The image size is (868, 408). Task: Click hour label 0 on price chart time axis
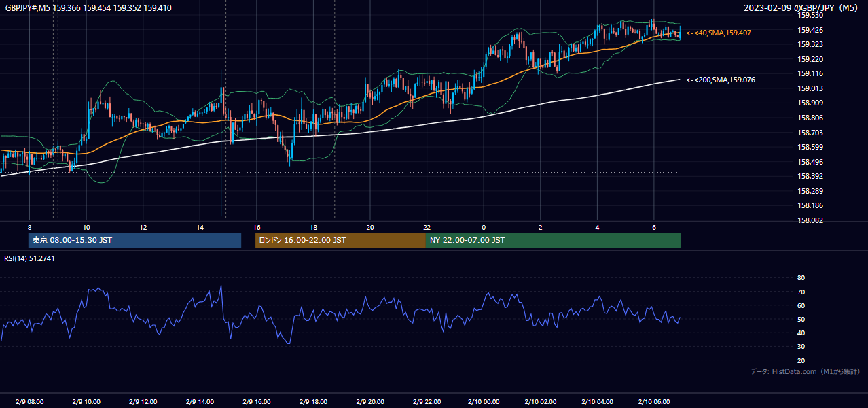(484, 228)
